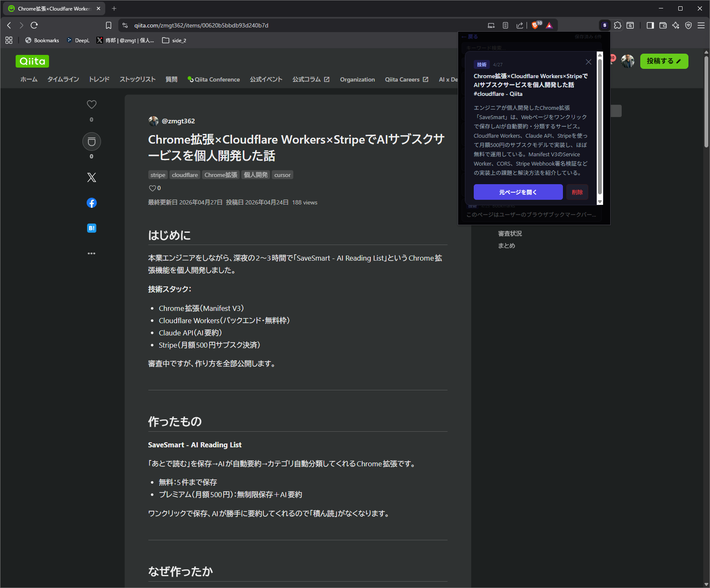
Task: Open the apps grid in bookmarks bar
Action: coord(9,40)
